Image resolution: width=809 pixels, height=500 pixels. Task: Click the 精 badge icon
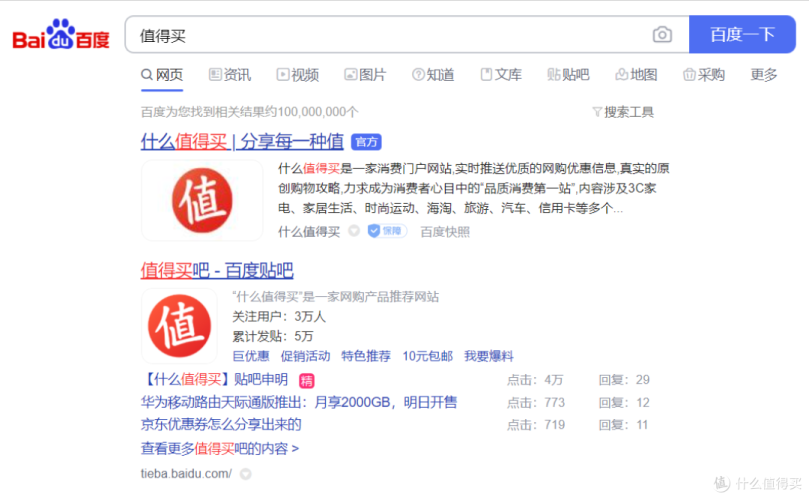306,381
